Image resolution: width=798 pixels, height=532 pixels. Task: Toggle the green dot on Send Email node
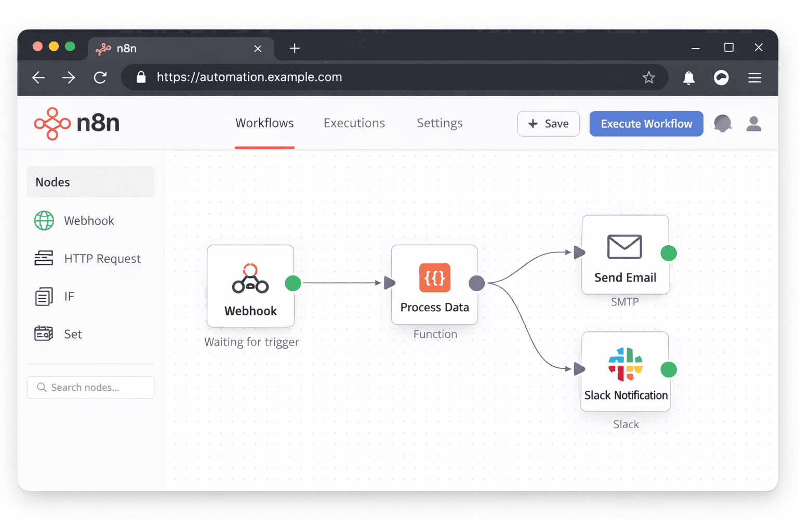[x=669, y=253]
